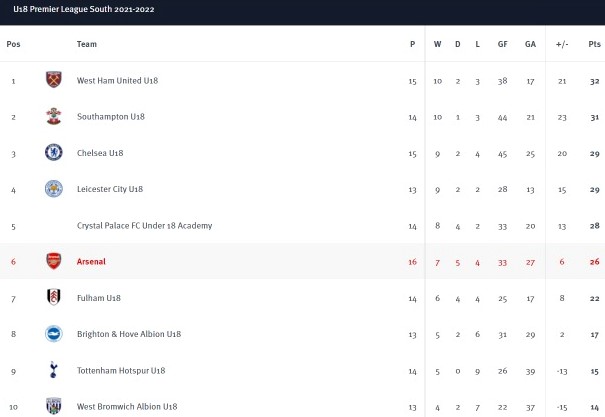Image resolution: width=605 pixels, height=417 pixels.
Task: Open Chelsea U18 team name
Action: pos(100,153)
